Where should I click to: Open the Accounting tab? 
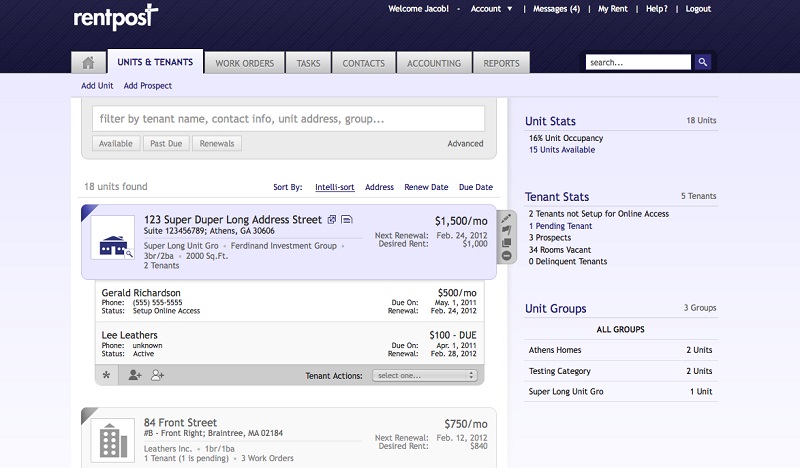pos(434,63)
